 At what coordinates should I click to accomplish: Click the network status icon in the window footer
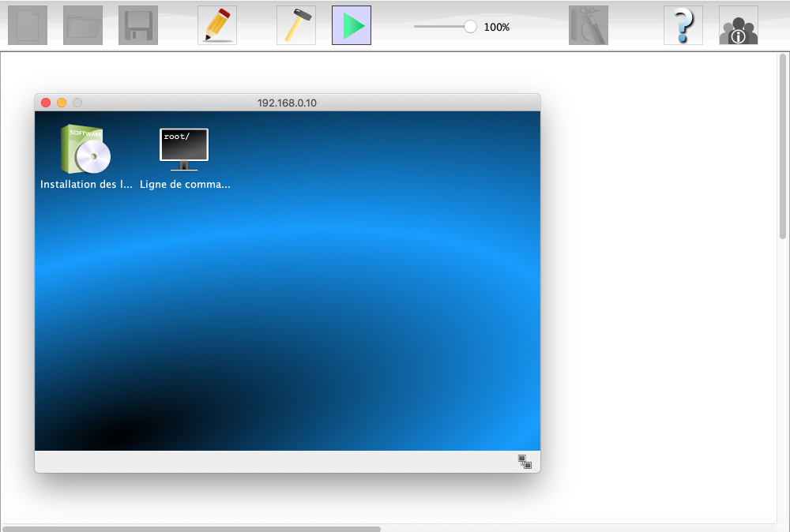tap(525, 462)
